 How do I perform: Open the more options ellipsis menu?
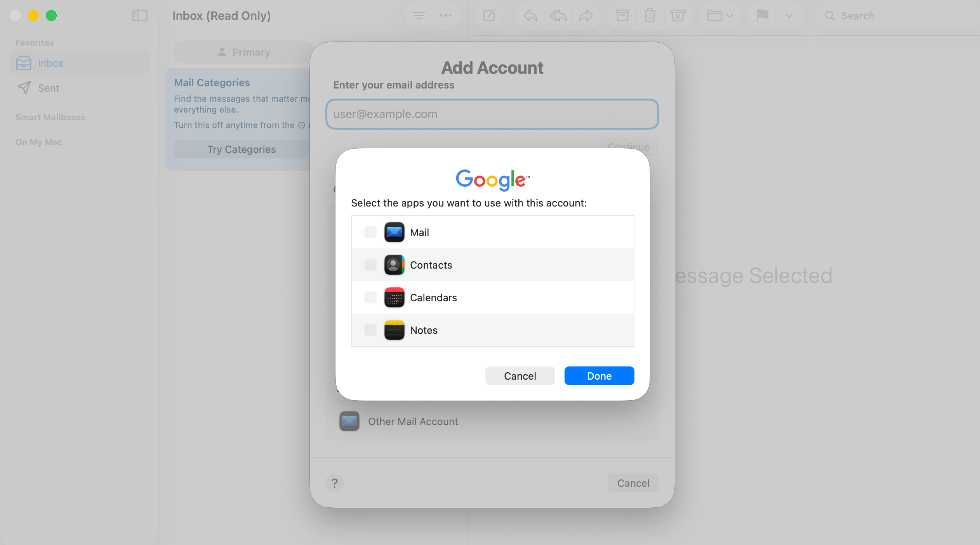[446, 16]
